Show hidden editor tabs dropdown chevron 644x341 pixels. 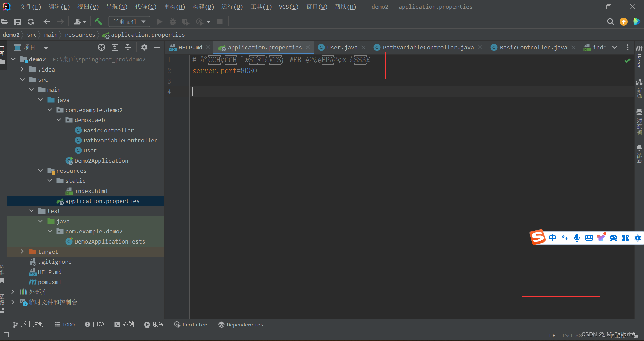pyautogui.click(x=615, y=47)
